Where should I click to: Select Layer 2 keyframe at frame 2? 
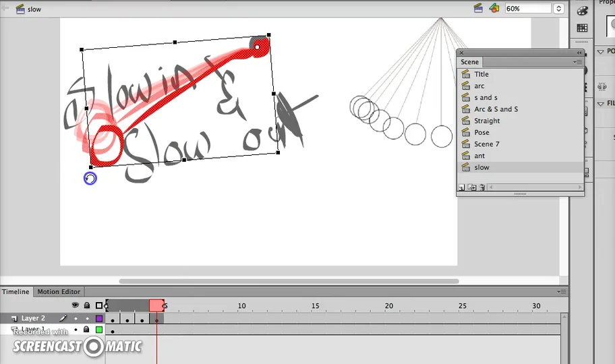coord(127,320)
